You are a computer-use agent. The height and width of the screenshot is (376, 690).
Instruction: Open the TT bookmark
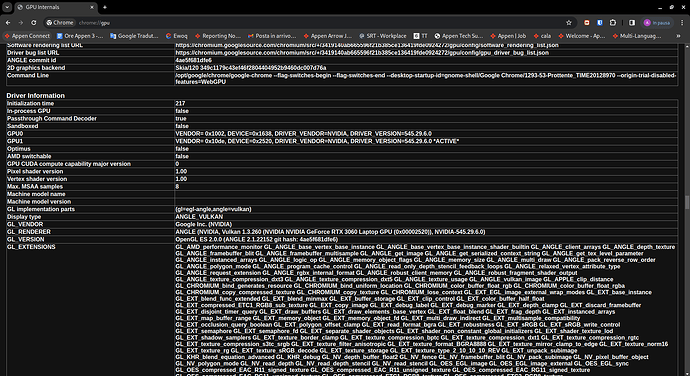(x=421, y=36)
